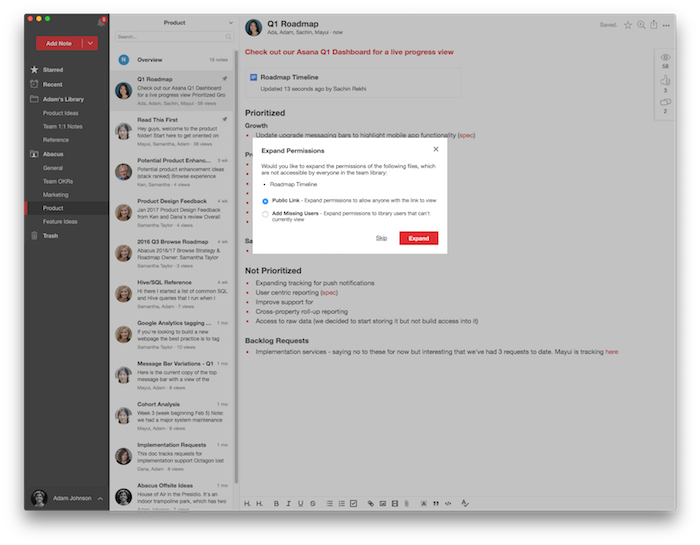Toggle bold formatting in editor toolbar
This screenshot has height=545, width=700.
[x=276, y=502]
